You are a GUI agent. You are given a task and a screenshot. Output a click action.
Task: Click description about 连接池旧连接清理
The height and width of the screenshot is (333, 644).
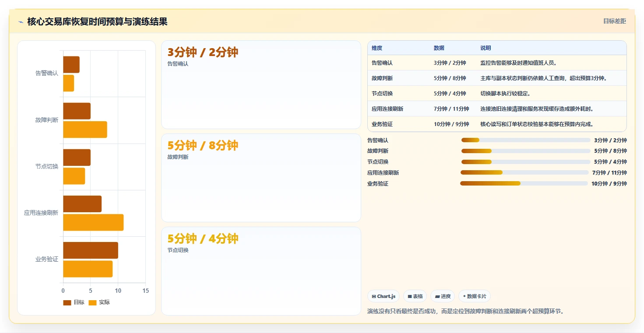[x=537, y=109]
